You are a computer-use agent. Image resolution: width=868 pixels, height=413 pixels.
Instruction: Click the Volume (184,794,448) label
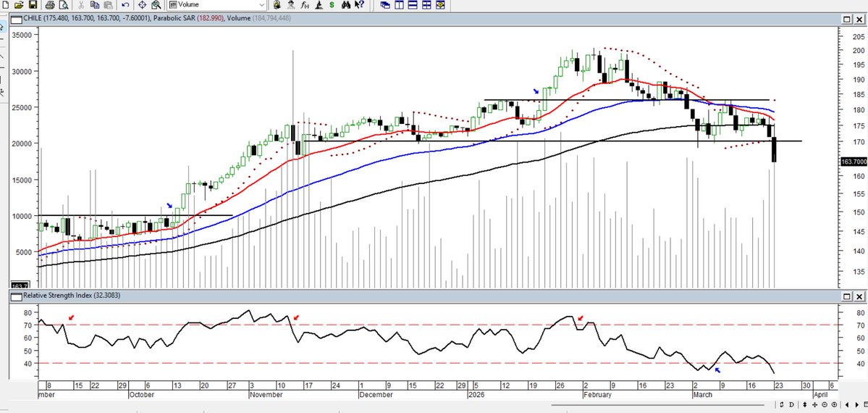click(x=259, y=18)
